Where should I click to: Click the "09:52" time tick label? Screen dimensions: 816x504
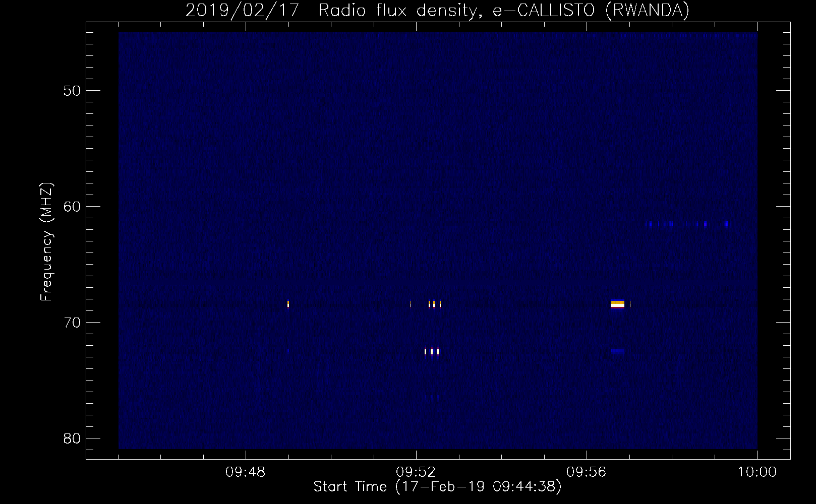[416, 472]
